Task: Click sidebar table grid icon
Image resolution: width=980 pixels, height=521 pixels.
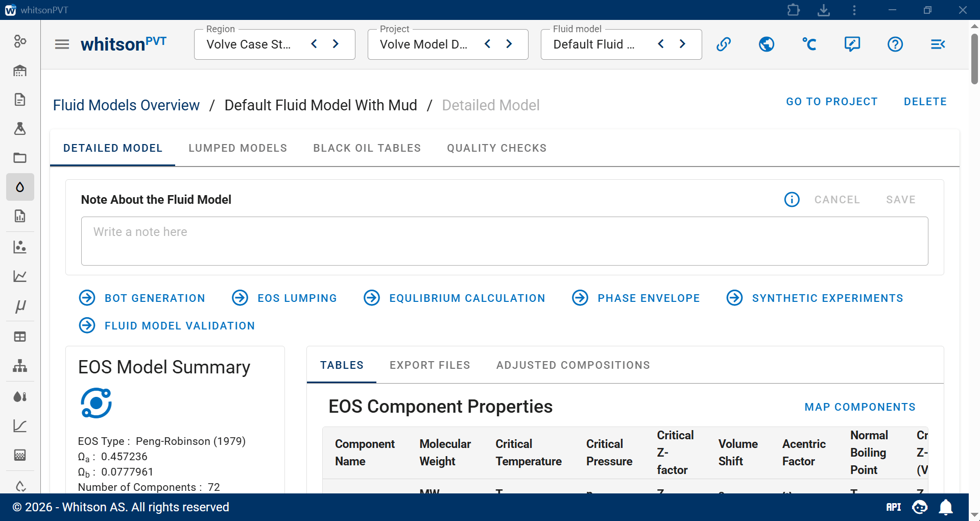Action: pos(20,337)
